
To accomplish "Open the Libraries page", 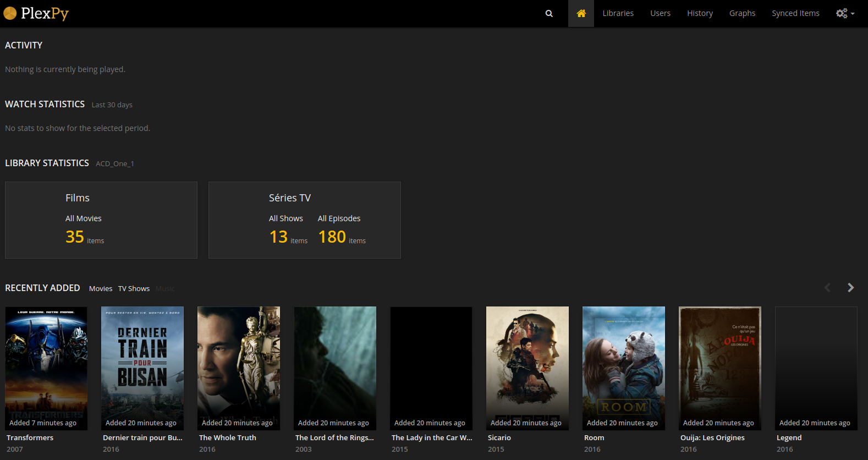I will 618,13.
